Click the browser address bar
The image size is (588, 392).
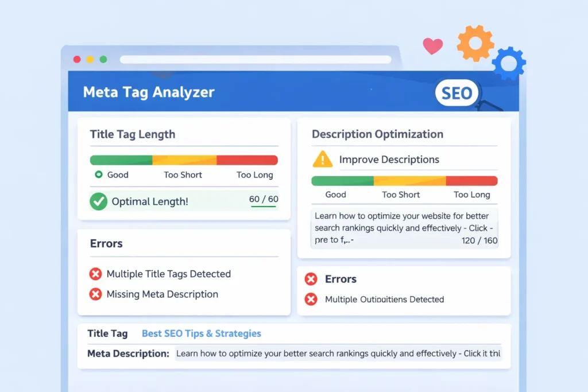point(256,60)
